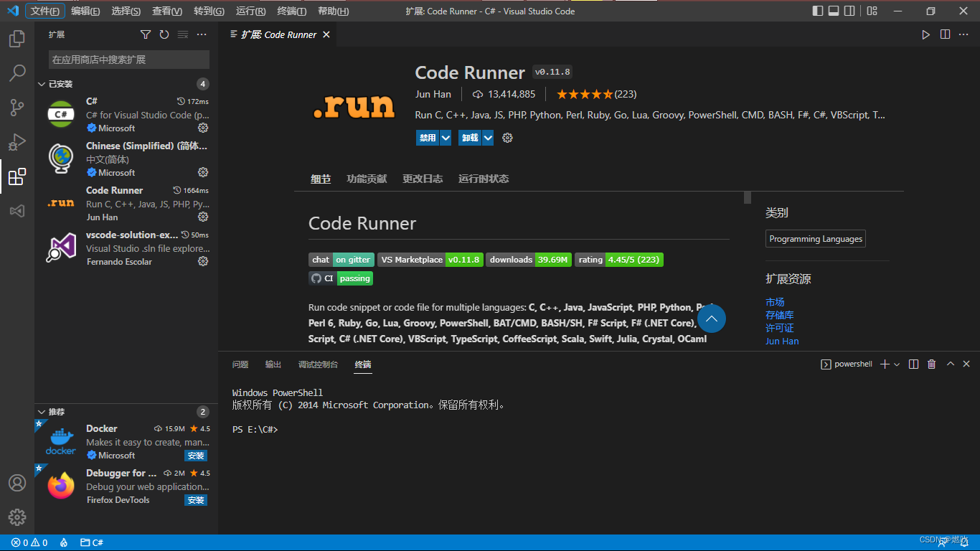Viewport: 980px width, 551px height.
Task: Open the Visual Studio solution explorer icon
Action: coord(17,211)
